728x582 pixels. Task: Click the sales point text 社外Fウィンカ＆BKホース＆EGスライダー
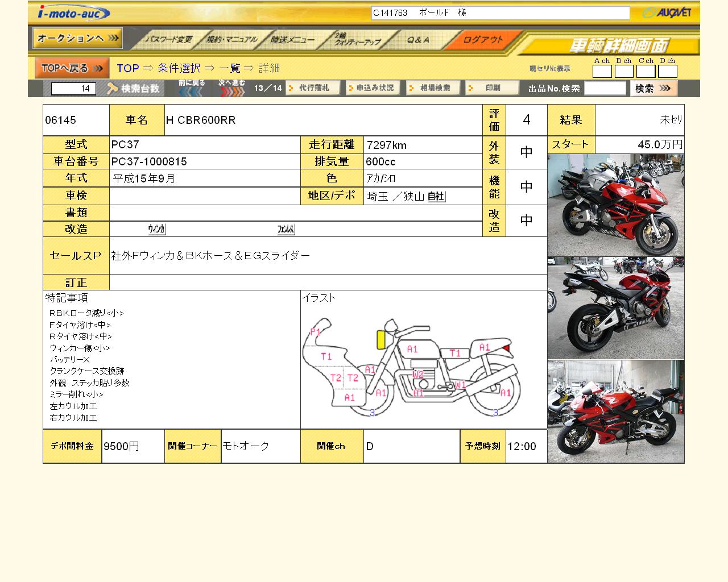(x=210, y=256)
